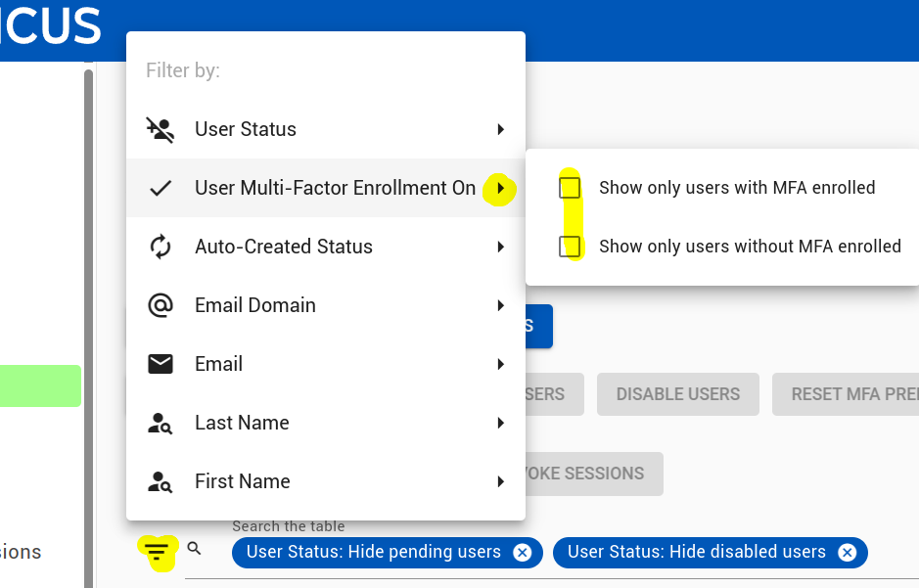Expand the Multi-Factor Enrollment submenu arrow
The height and width of the screenshot is (588, 919).
pos(500,188)
